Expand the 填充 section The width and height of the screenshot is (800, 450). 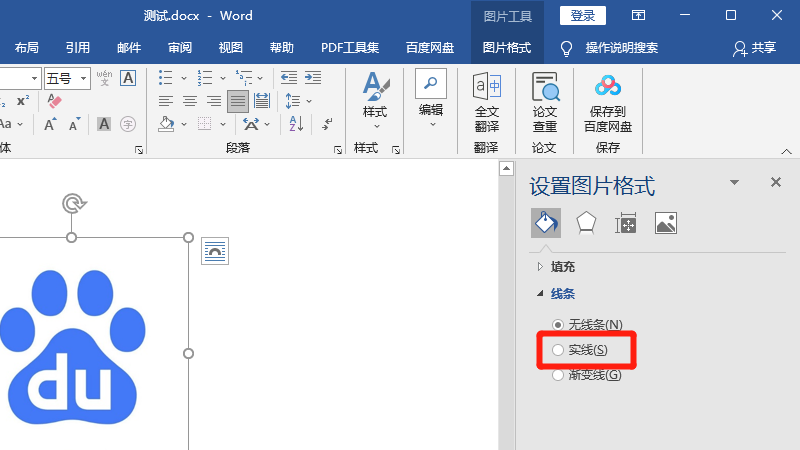click(540, 266)
